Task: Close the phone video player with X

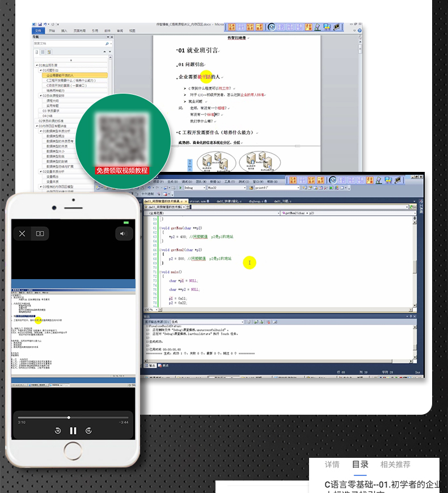Action: click(x=22, y=234)
